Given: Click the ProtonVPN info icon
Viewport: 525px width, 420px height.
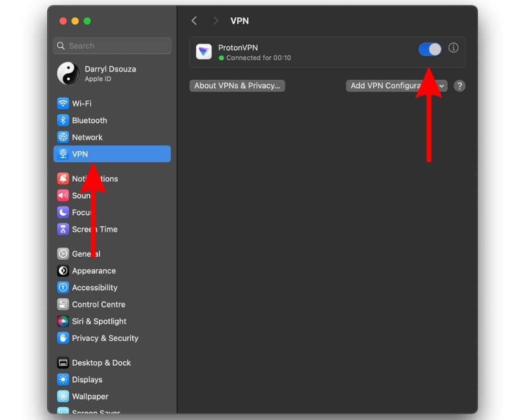Looking at the screenshot, I should click(x=454, y=48).
